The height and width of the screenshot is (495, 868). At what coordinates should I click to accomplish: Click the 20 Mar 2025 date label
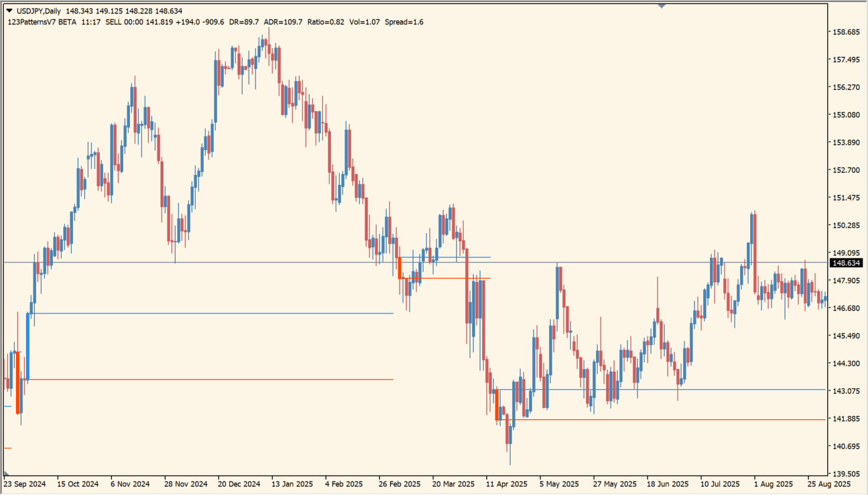coord(453,484)
